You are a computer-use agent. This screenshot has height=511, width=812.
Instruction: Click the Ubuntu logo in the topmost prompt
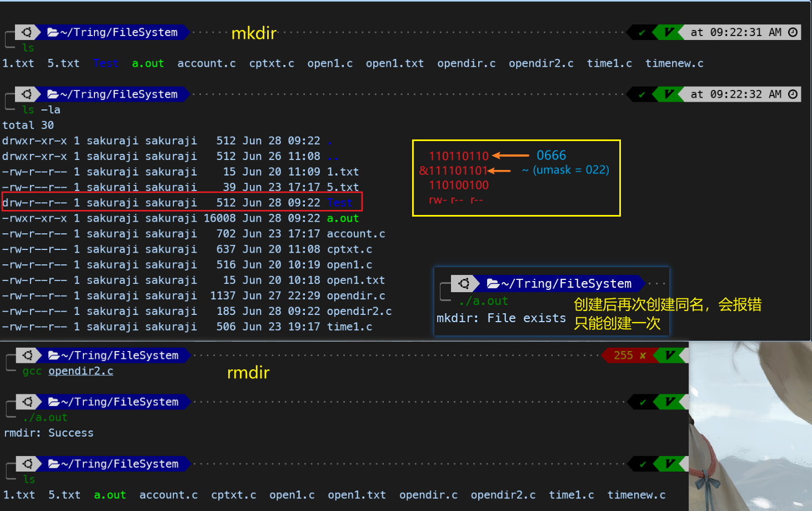[x=27, y=32]
